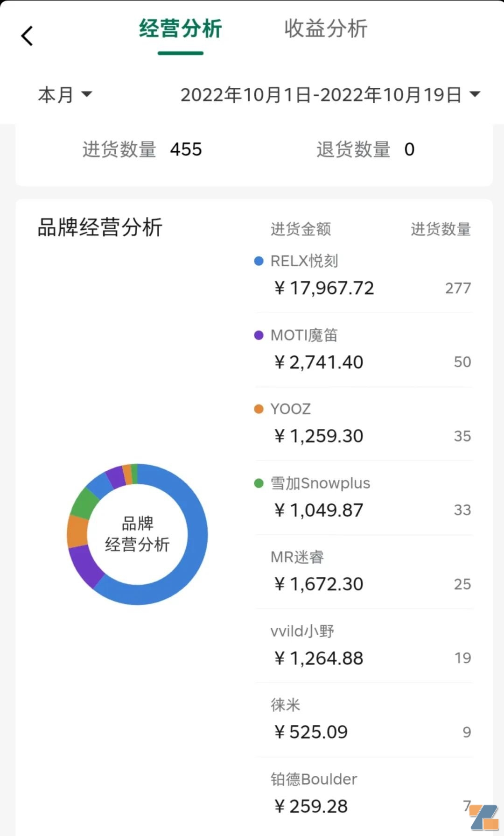Select the 徕米 brand entry

(364, 720)
